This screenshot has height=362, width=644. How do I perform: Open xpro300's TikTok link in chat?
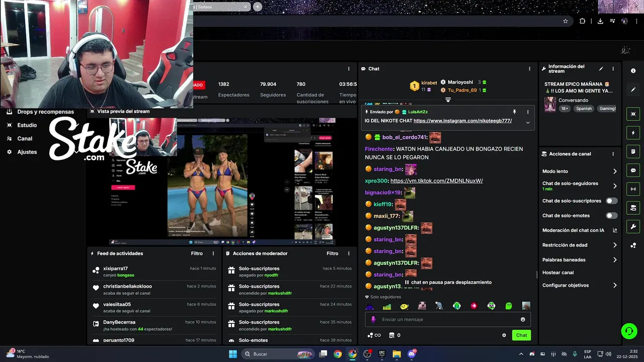point(437,181)
